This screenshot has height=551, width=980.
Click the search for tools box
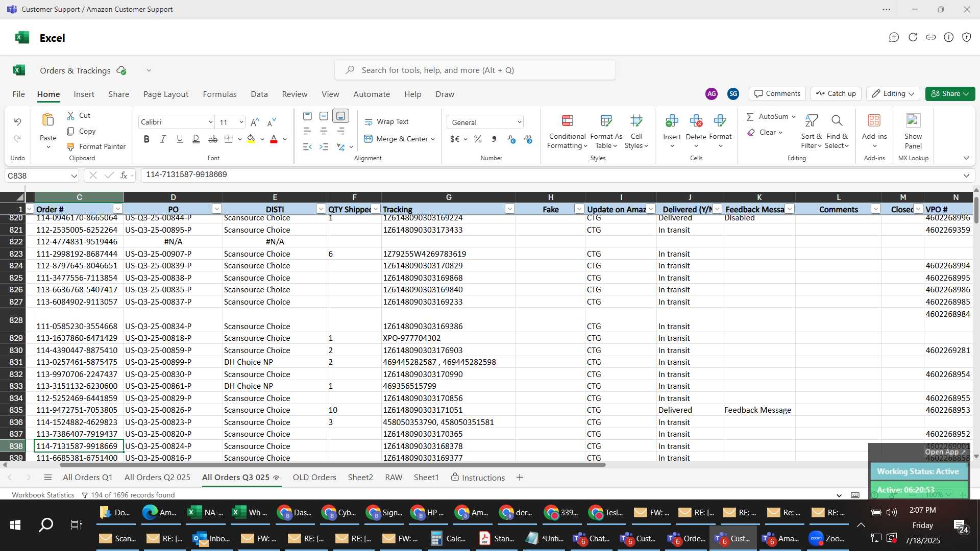(x=475, y=70)
